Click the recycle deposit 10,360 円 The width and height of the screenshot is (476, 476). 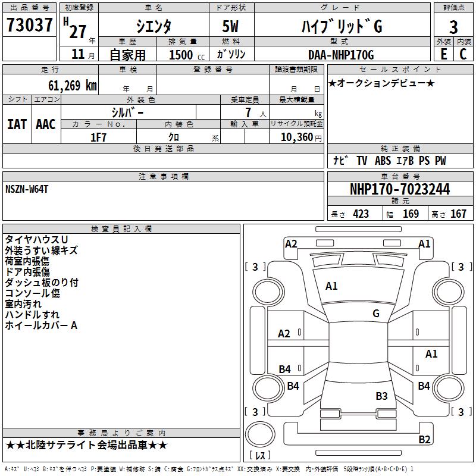[301, 137]
